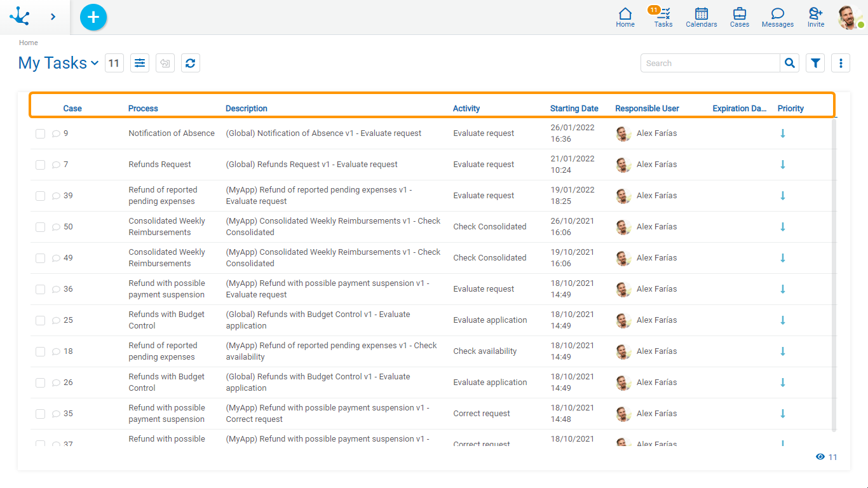Open Cases in top navigation
The width and height of the screenshot is (868, 488).
point(740,17)
